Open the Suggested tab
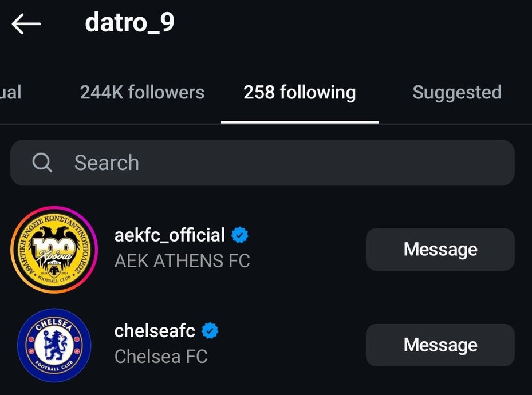Viewport: 532px width, 395px height. [x=457, y=93]
